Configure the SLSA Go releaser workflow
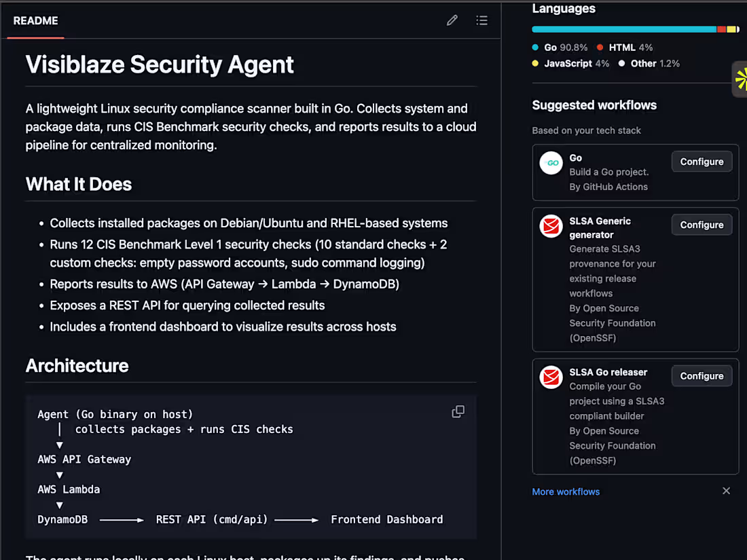Viewport: 747px width, 560px height. pyautogui.click(x=702, y=376)
